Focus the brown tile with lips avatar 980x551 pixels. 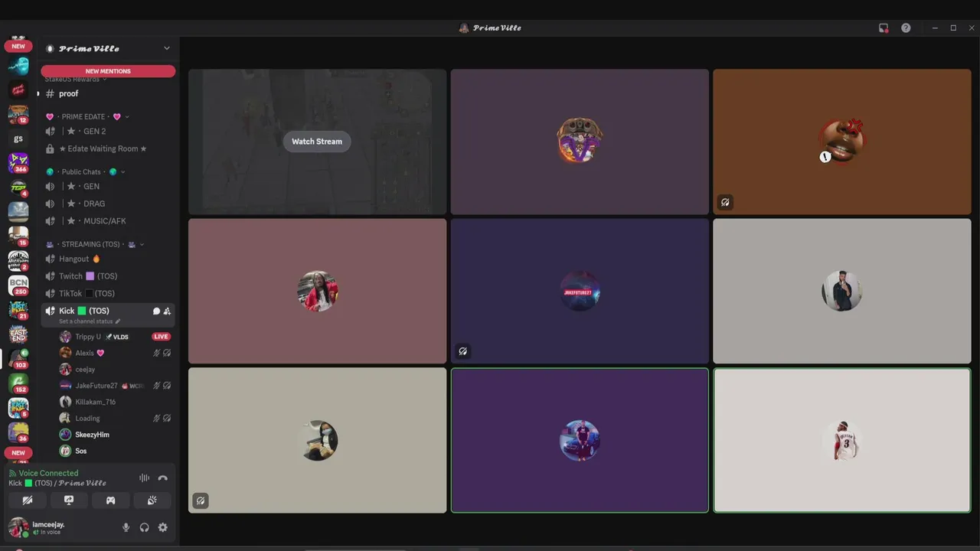[842, 142]
